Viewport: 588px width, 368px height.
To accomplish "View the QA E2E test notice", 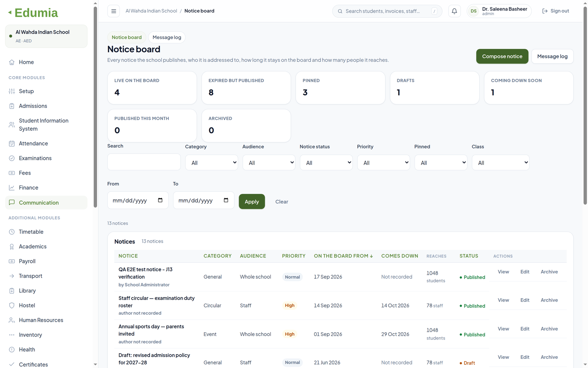I will pos(503,272).
